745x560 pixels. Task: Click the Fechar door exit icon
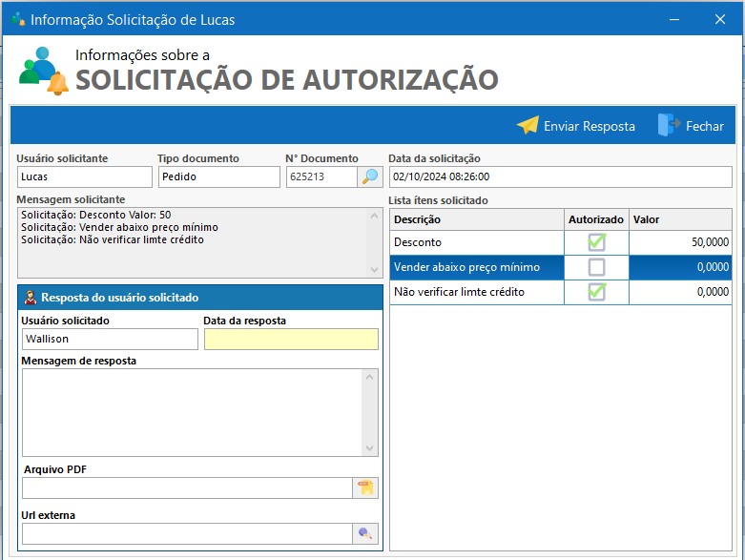click(669, 125)
